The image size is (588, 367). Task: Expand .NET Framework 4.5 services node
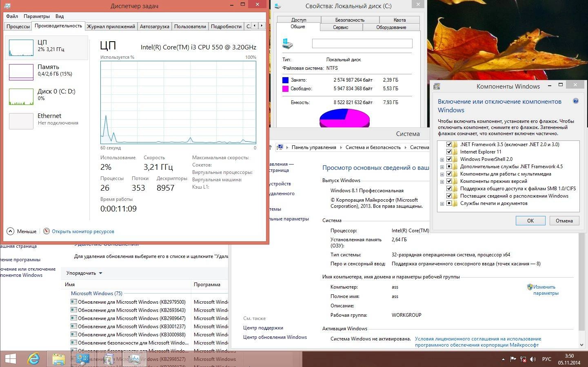click(442, 167)
